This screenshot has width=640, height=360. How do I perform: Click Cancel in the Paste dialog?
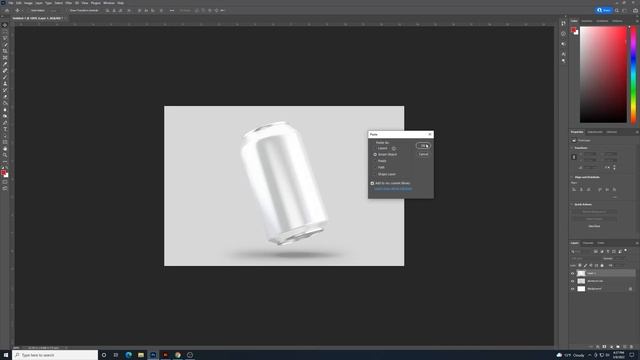423,154
